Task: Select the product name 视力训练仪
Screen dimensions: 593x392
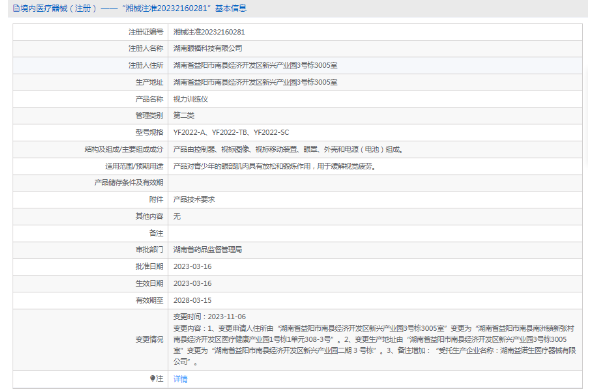Action: (191, 99)
